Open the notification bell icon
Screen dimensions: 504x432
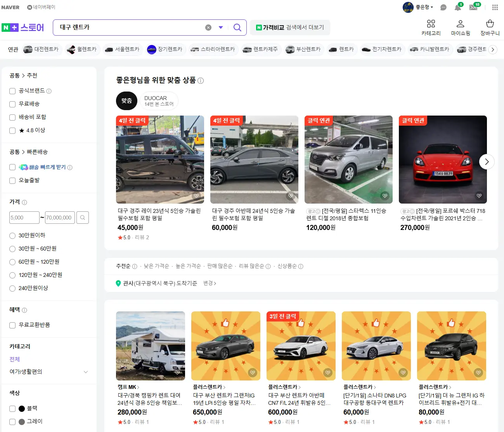click(458, 7)
